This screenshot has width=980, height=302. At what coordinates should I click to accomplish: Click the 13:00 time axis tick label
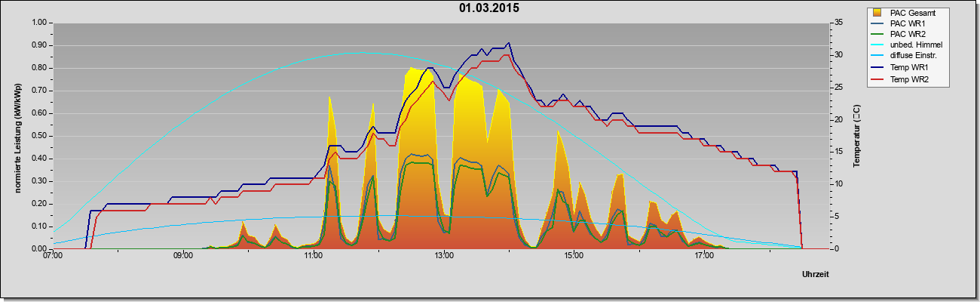click(443, 257)
